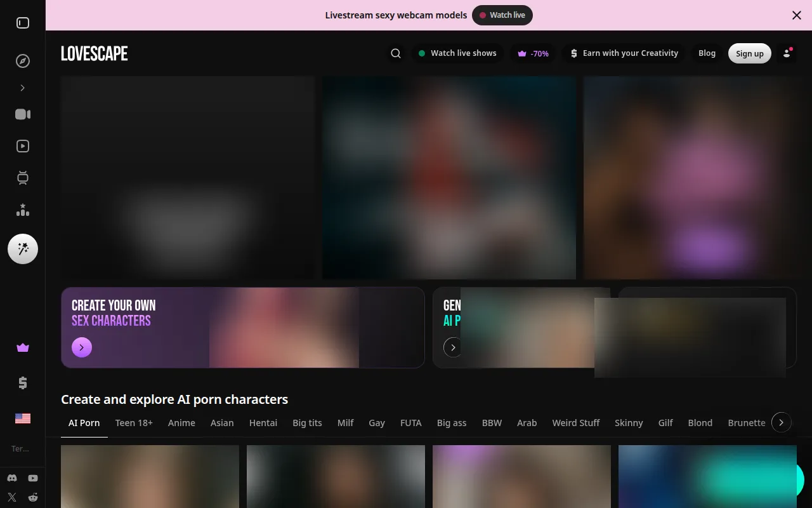812x508 pixels.
Task: Toggle the sidebar panel icon
Action: 23,23
